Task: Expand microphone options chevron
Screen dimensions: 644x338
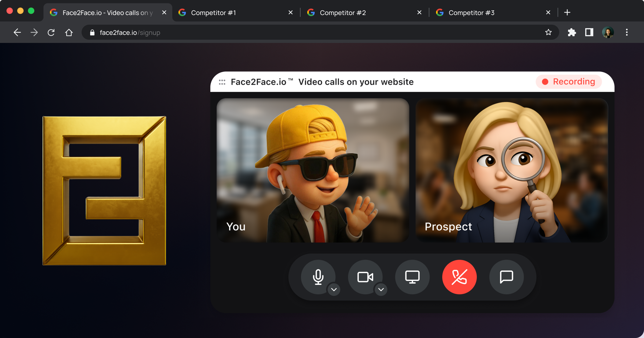Action: point(334,289)
